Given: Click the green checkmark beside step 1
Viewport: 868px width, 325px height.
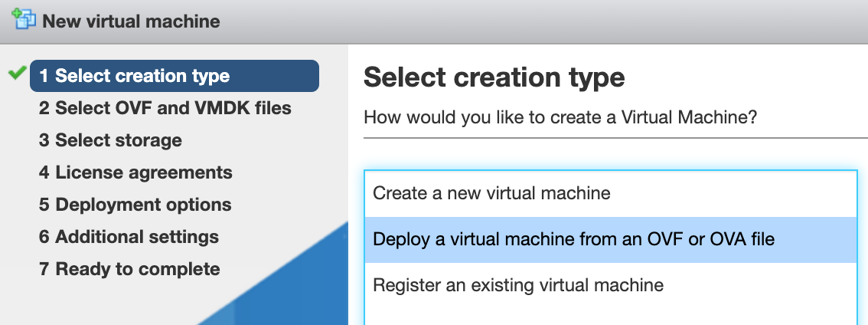Looking at the screenshot, I should (18, 73).
